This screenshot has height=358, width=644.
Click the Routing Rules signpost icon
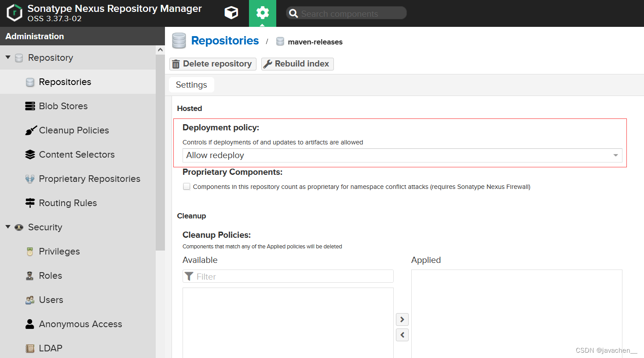30,203
